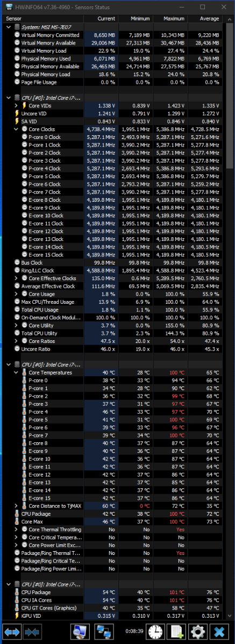Image resolution: width=235 pixels, height=644 pixels.
Task: Select the P-core 7 Clock row
Action: click(x=112, y=192)
